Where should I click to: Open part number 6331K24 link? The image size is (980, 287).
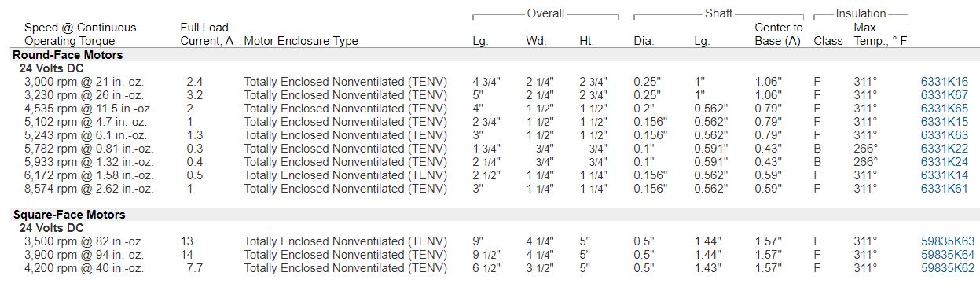tap(944, 162)
